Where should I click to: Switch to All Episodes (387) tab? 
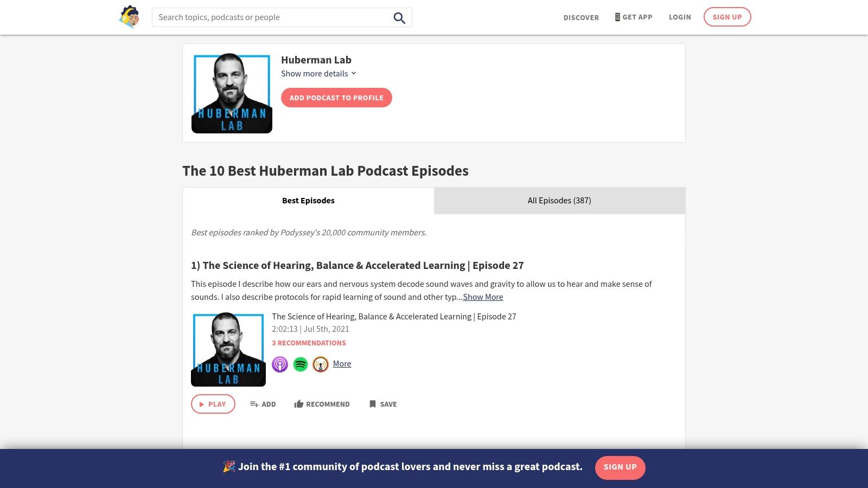(x=559, y=201)
